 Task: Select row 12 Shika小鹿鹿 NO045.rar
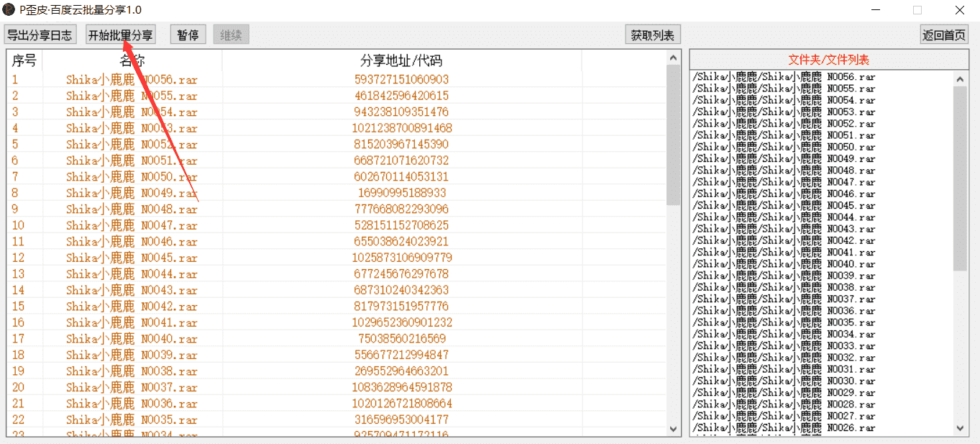click(x=132, y=258)
